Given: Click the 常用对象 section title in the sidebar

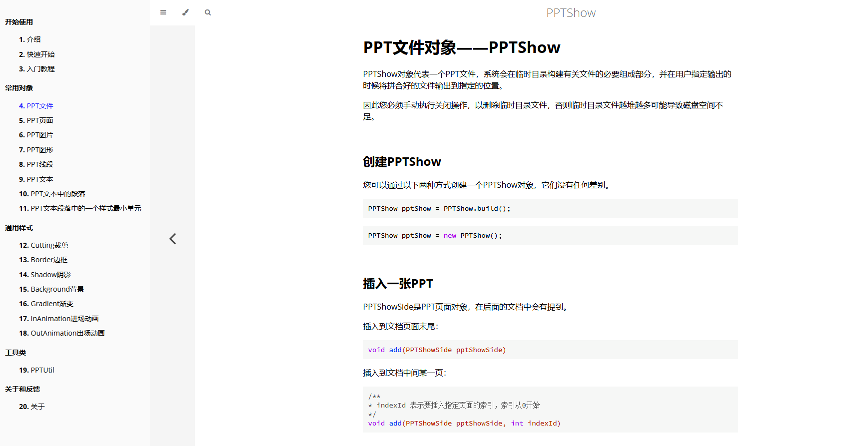Looking at the screenshot, I should [x=19, y=88].
